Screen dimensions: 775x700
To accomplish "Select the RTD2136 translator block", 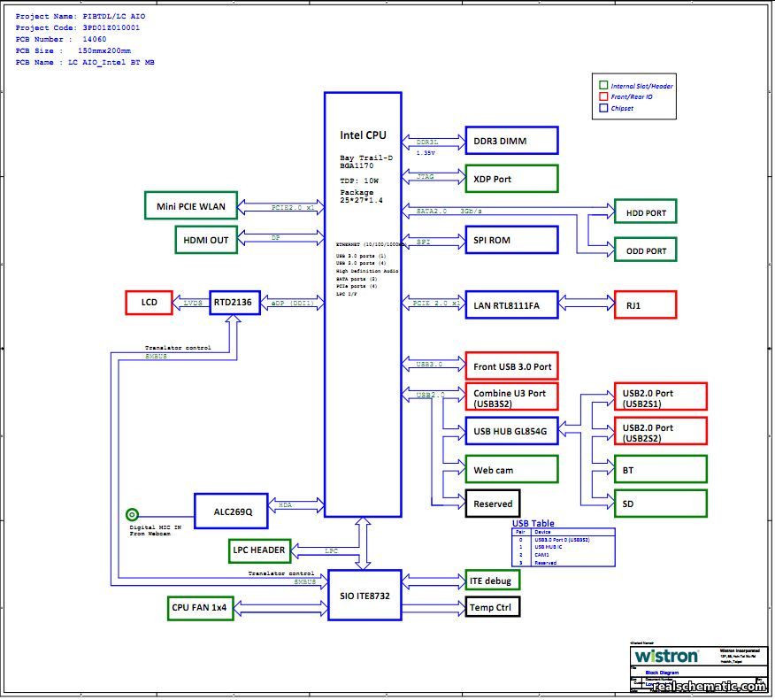I will click(232, 303).
